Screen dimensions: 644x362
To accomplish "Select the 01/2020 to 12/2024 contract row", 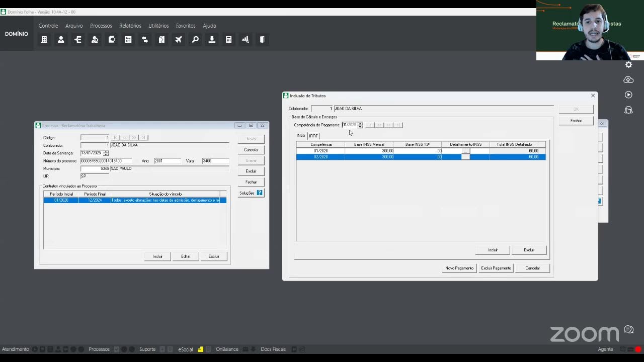I will (x=135, y=200).
